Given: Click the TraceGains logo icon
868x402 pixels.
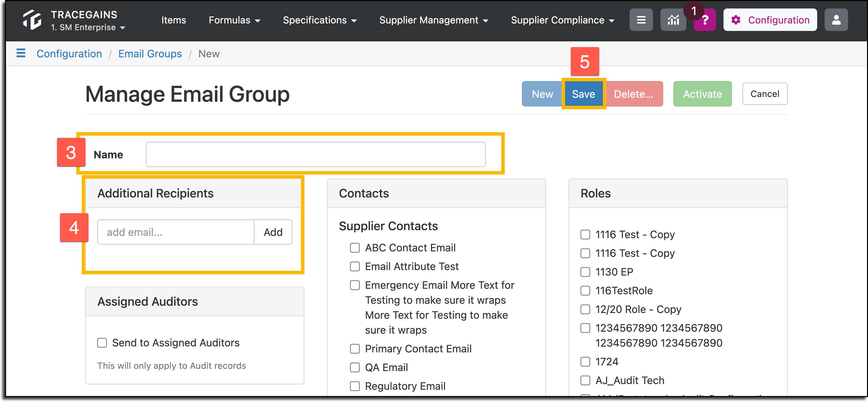Looking at the screenshot, I should (x=32, y=19).
